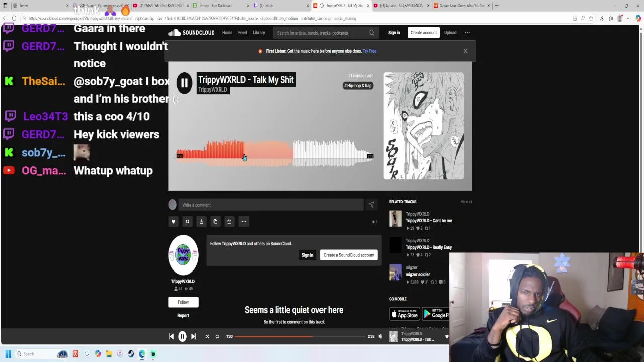Skip to previous track in player bar

171,336
